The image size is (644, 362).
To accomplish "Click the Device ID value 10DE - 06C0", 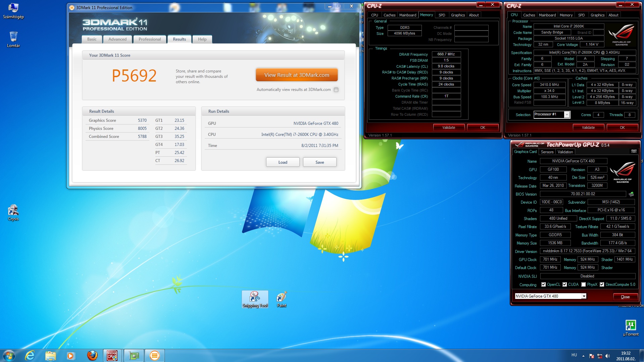I will click(x=551, y=202).
